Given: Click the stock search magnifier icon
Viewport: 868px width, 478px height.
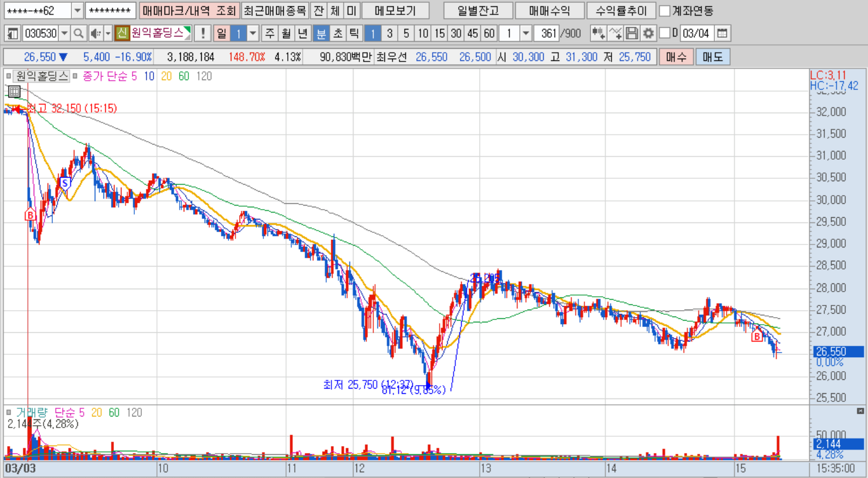Looking at the screenshot, I should point(78,34).
